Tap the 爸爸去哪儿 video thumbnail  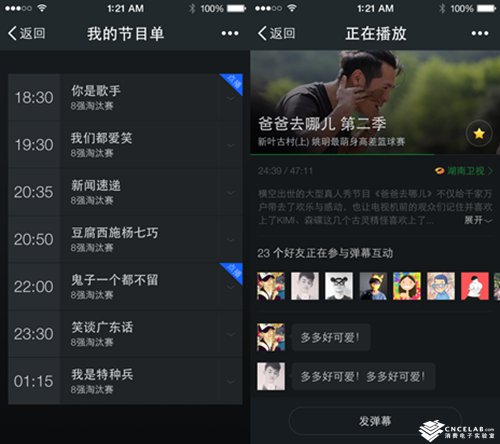tap(375, 102)
